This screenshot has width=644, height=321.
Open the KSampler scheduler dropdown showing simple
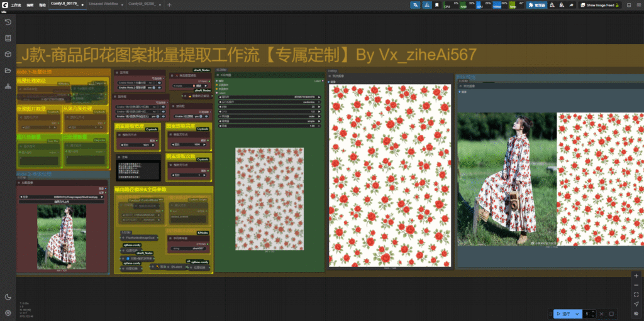[269, 121]
